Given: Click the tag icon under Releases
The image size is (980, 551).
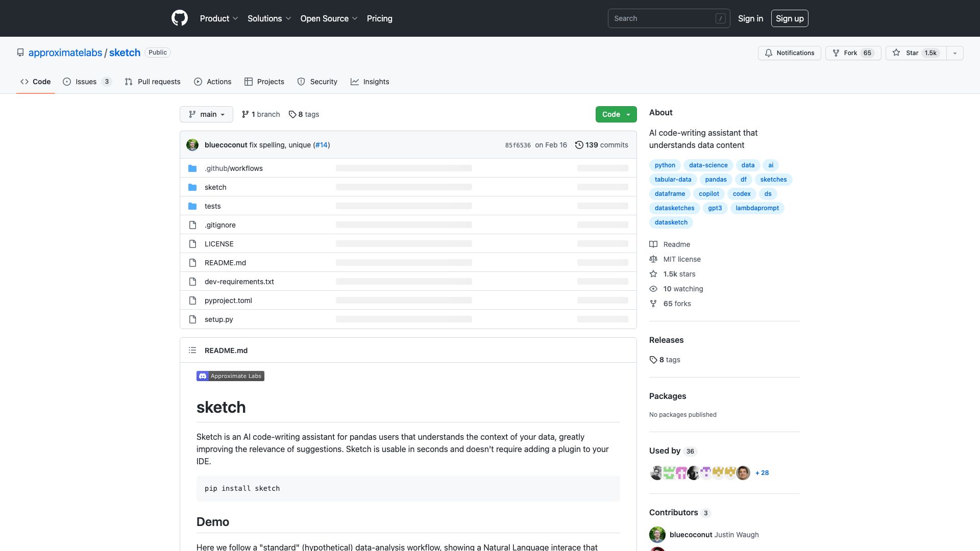Looking at the screenshot, I should click(653, 360).
